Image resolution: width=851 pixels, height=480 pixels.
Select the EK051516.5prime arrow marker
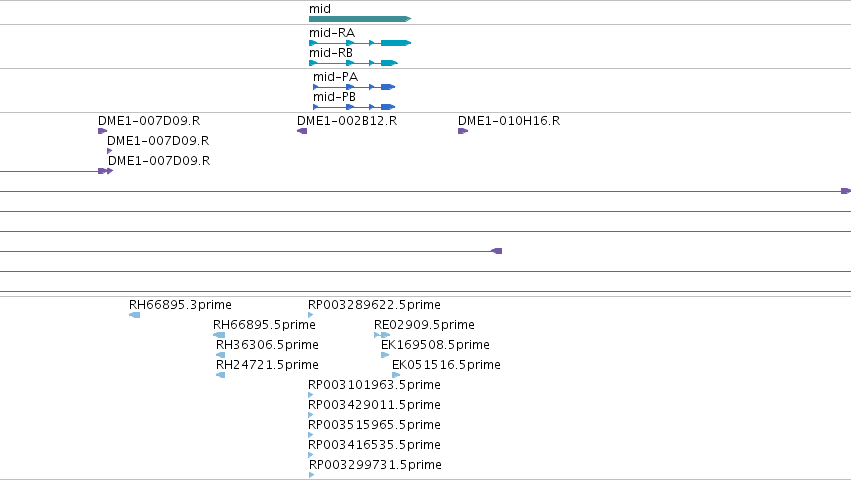click(x=396, y=375)
